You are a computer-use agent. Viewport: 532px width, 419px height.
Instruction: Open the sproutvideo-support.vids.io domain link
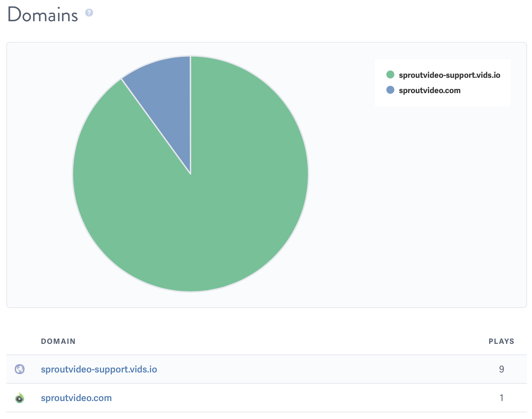[x=99, y=369]
